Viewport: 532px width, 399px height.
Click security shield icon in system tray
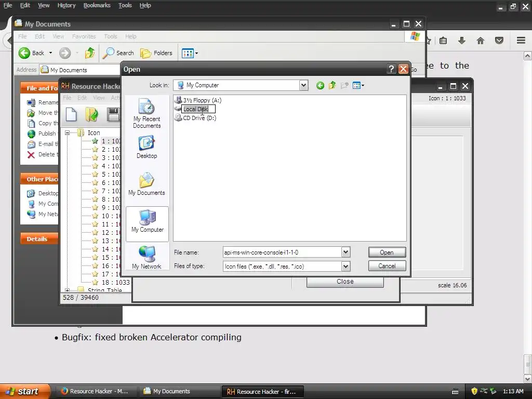click(x=474, y=391)
